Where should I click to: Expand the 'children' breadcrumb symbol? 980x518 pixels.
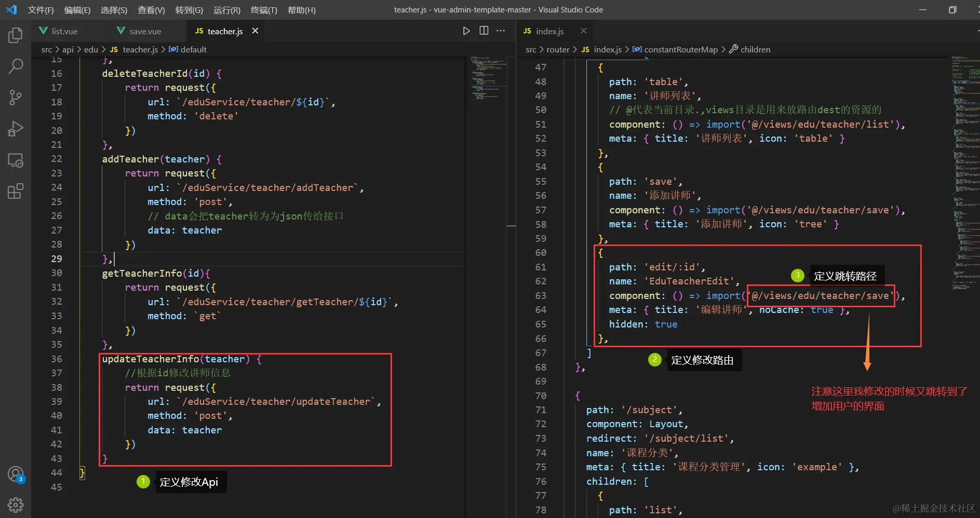(750, 49)
